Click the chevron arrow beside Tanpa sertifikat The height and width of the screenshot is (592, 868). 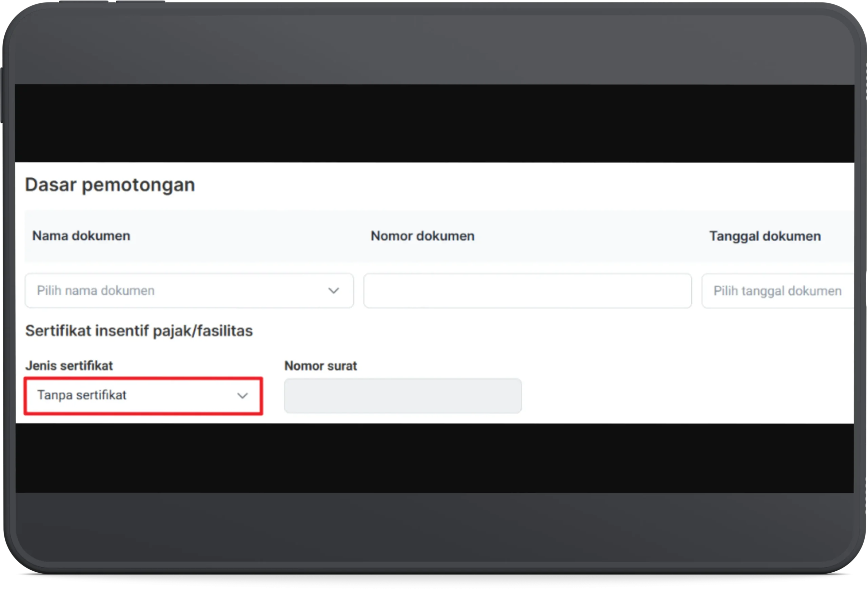click(242, 396)
